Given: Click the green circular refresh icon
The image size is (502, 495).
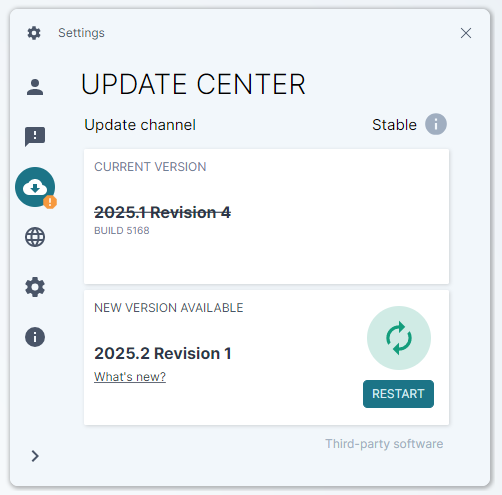Looking at the screenshot, I should coord(399,338).
